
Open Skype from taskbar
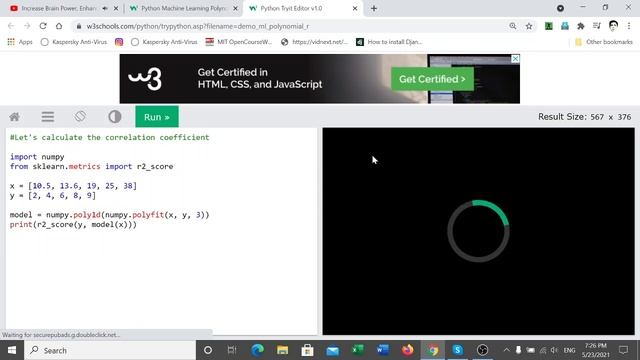point(458,350)
